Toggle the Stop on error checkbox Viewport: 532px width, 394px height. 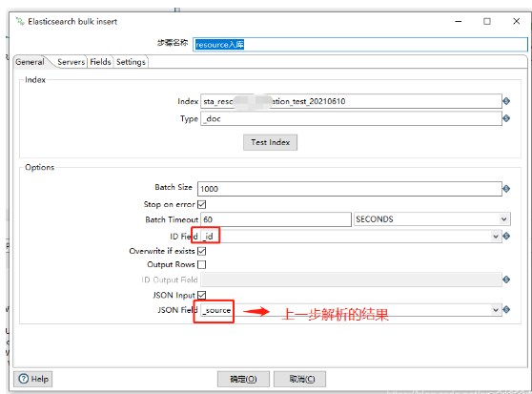click(x=201, y=204)
